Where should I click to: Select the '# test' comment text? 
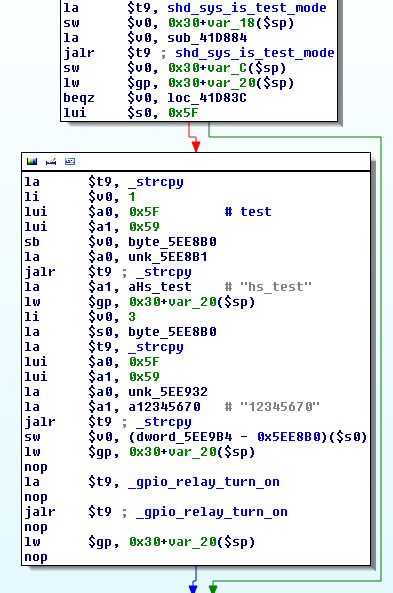(x=248, y=212)
